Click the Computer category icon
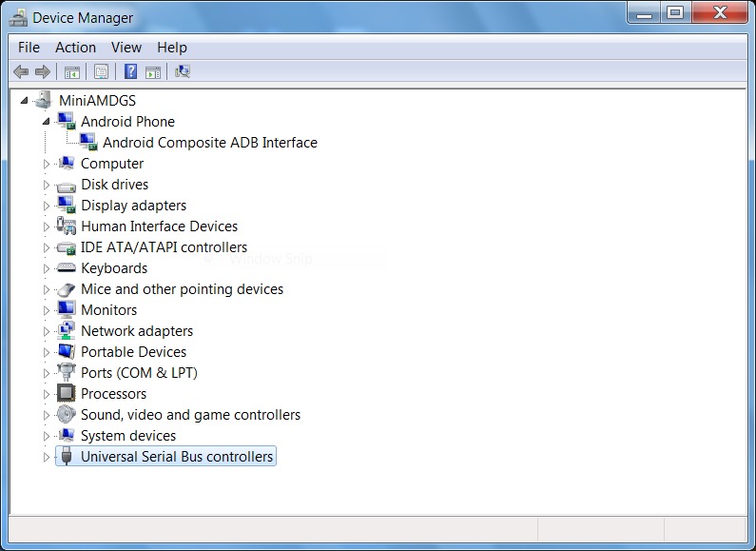756x551 pixels. pyautogui.click(x=67, y=163)
